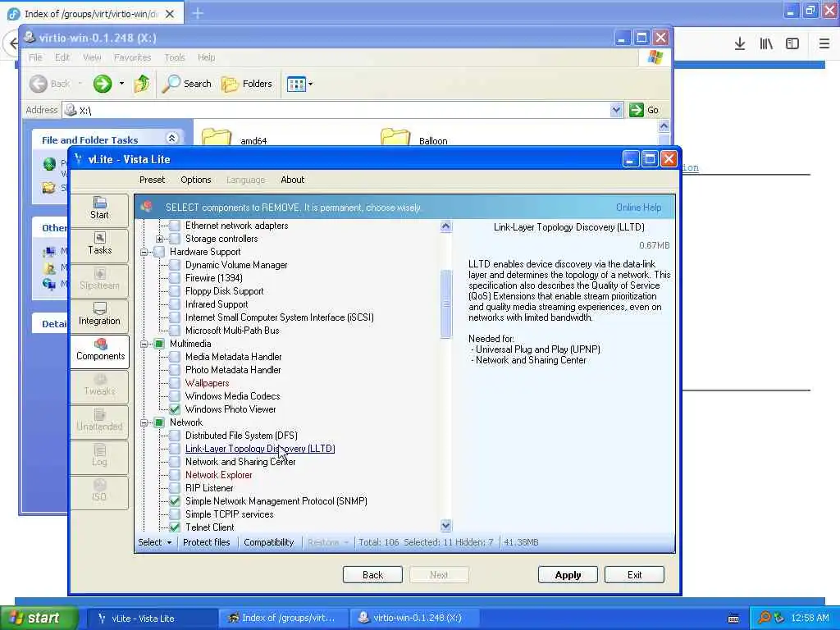Open the Tasks page in vLite sidebar

[x=99, y=244]
